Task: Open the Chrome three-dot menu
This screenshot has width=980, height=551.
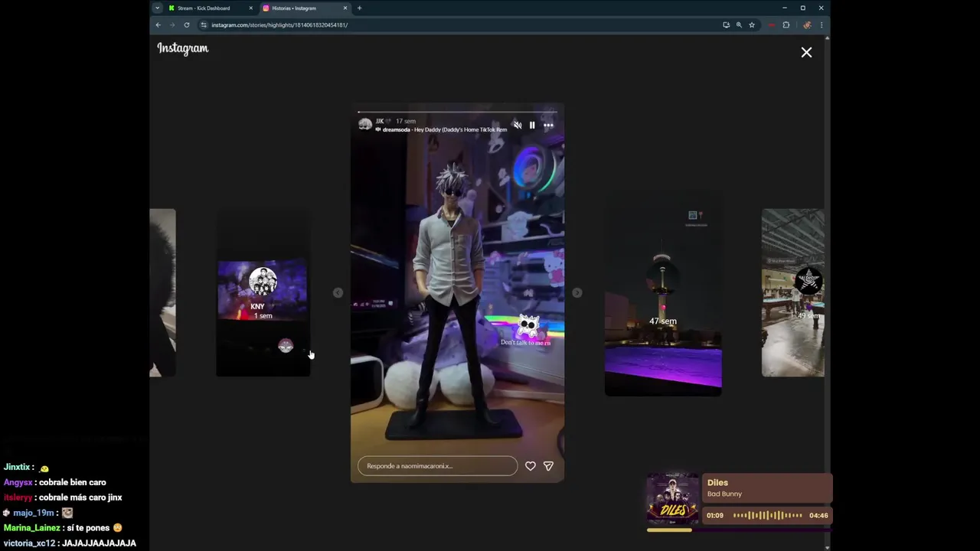Action: 822,24
